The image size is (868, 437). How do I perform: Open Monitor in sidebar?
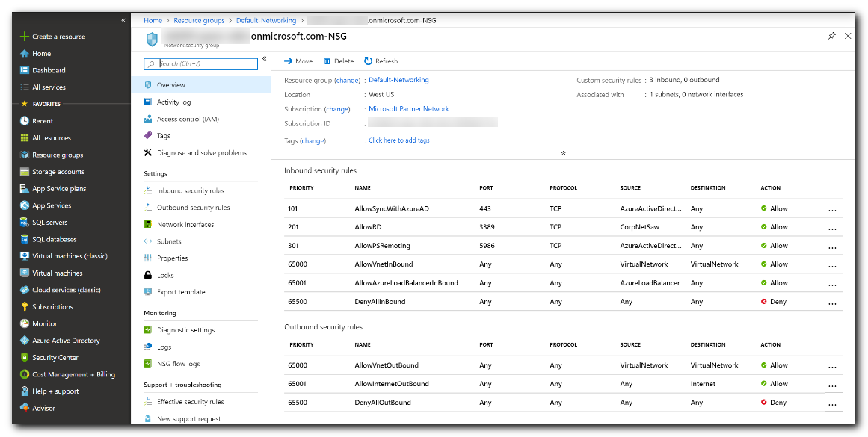[x=44, y=323]
